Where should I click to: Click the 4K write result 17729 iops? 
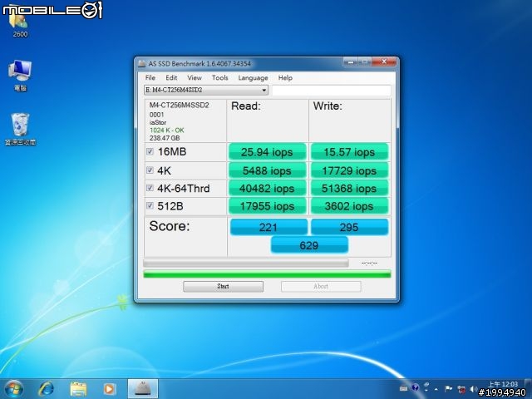click(349, 170)
